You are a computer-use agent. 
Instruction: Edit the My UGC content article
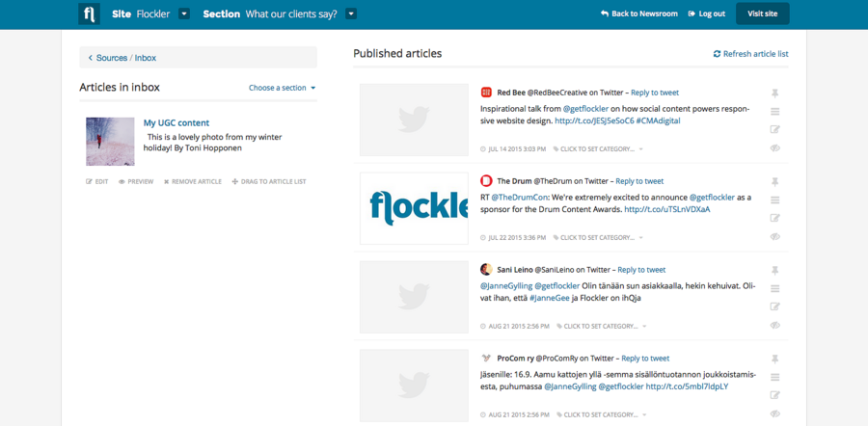coord(96,181)
